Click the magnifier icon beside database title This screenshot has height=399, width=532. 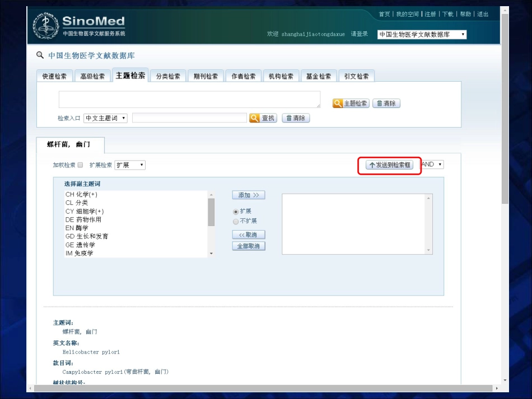coord(40,55)
